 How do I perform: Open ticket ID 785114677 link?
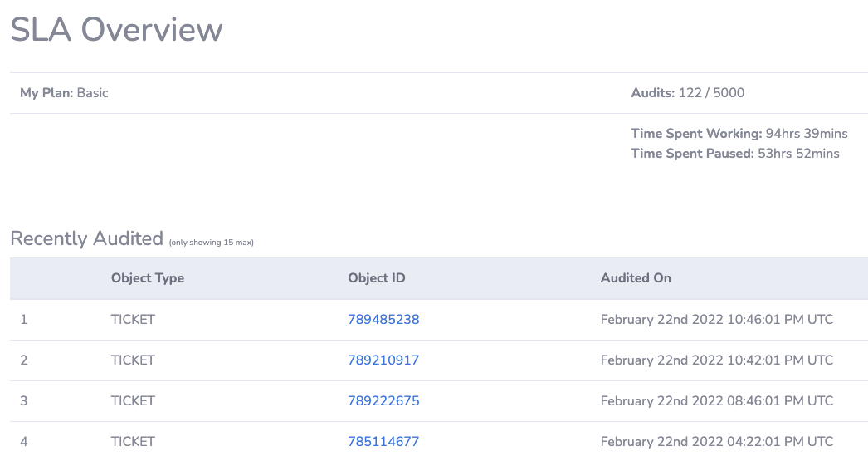click(x=383, y=442)
